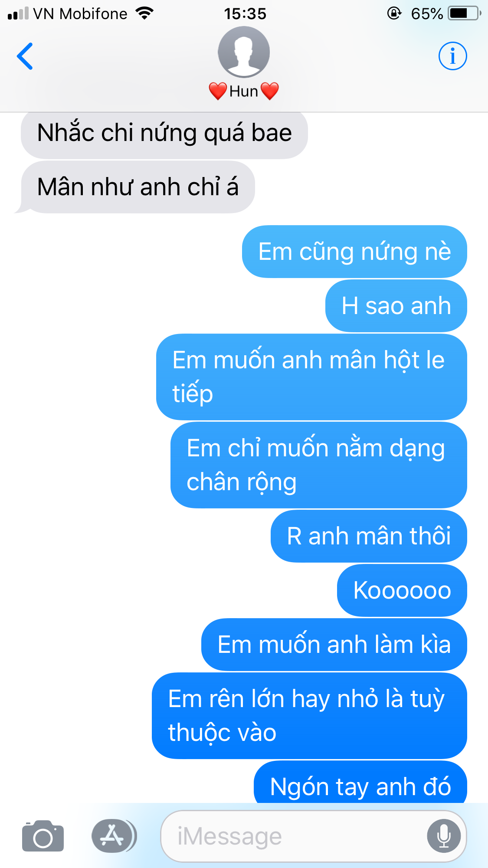
Task: Tap the rotation lock status icon
Action: (x=394, y=13)
